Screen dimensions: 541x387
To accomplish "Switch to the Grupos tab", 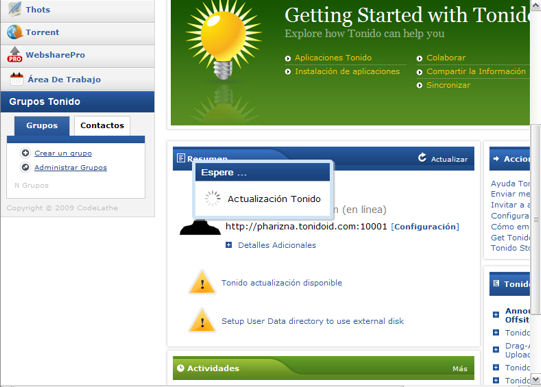I will pos(42,126).
